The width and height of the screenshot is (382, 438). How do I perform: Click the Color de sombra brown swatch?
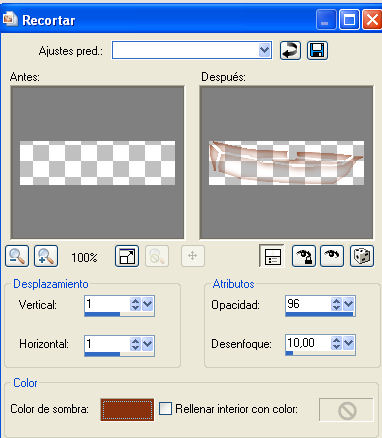pyautogui.click(x=127, y=409)
